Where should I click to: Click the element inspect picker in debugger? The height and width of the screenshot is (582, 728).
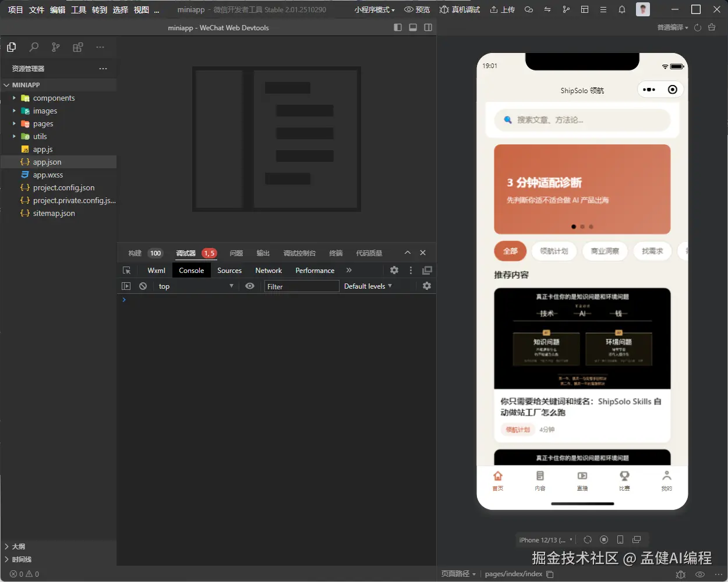pyautogui.click(x=126, y=270)
